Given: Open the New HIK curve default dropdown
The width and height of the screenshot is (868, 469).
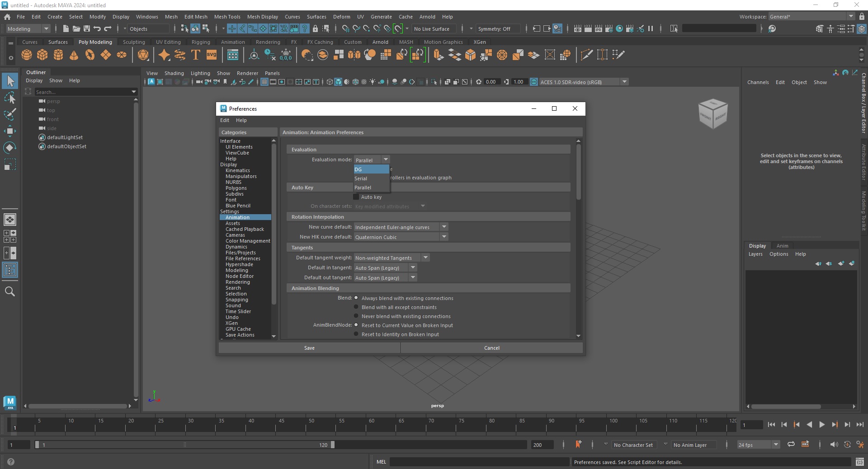Looking at the screenshot, I should pos(444,237).
